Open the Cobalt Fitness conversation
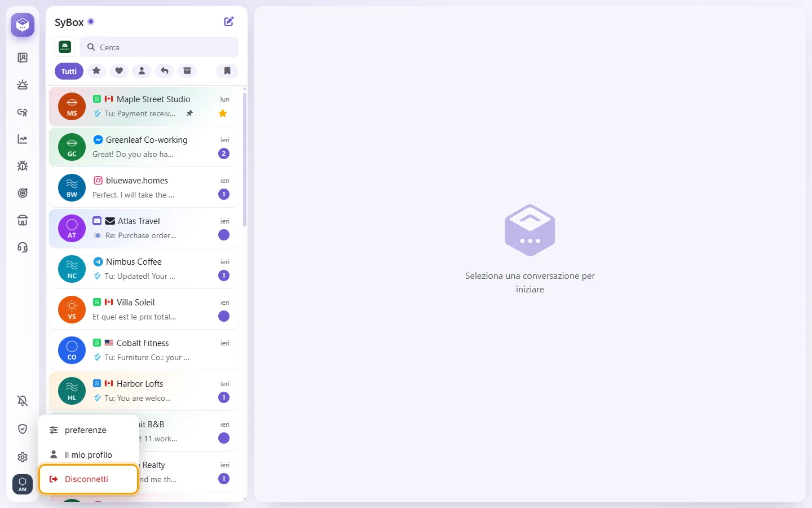812x508 pixels. tap(144, 350)
